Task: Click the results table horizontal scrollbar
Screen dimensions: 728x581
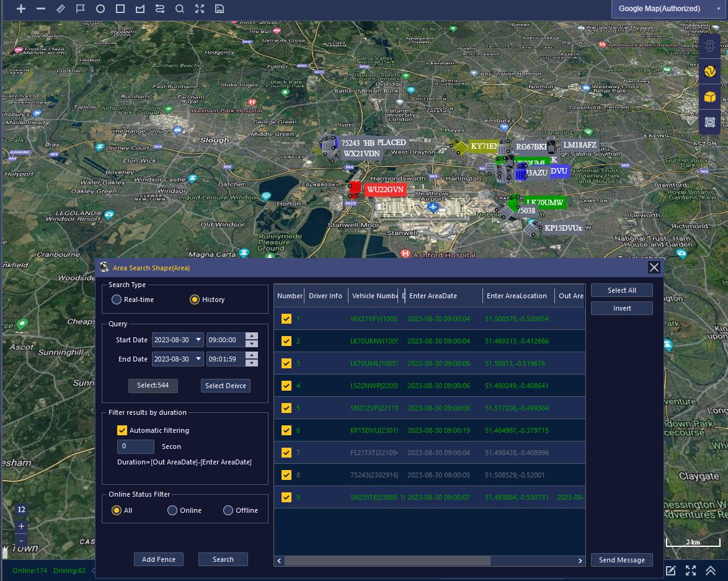Action: point(387,561)
